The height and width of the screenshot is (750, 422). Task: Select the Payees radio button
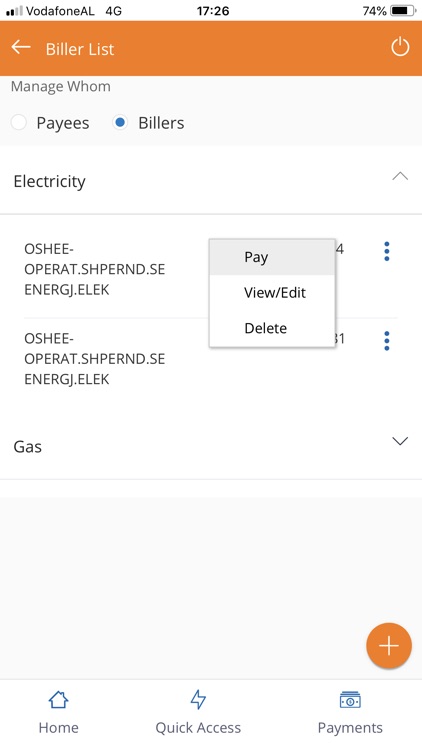pyautogui.click(x=19, y=122)
